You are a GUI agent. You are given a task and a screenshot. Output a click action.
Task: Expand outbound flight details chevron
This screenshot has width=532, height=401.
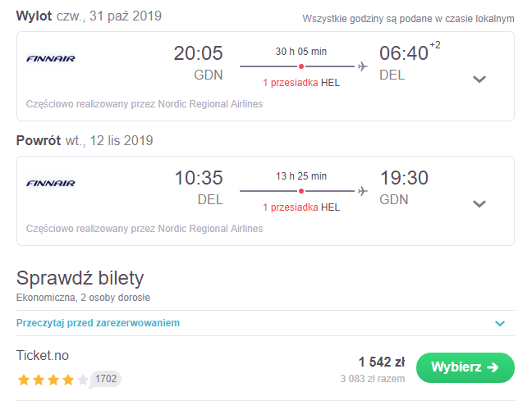[x=479, y=80]
